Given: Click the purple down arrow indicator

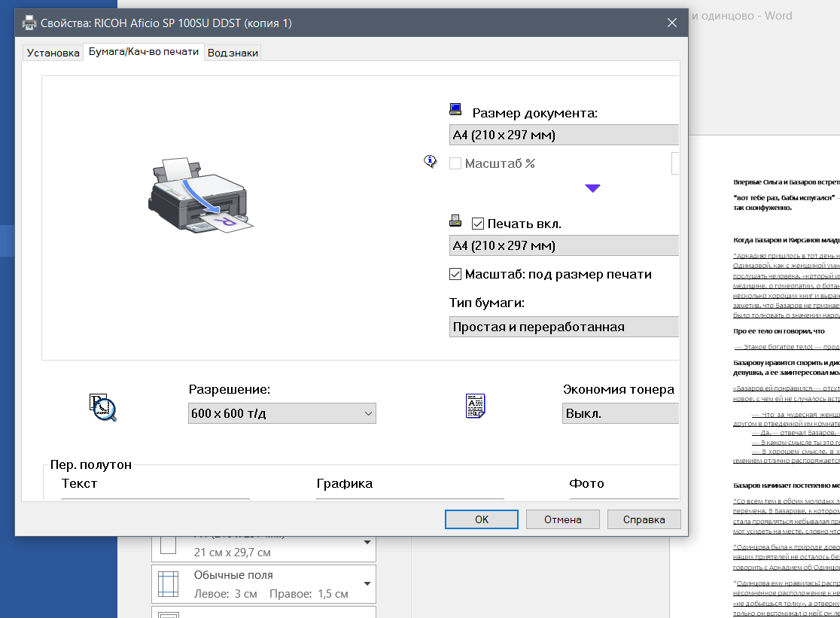Looking at the screenshot, I should pyautogui.click(x=592, y=188).
